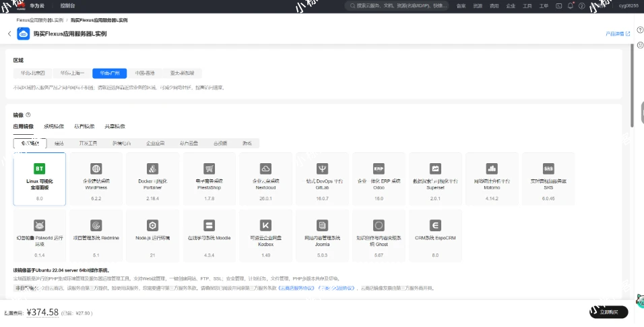Click the PrestaShop cart icon

pos(209,169)
